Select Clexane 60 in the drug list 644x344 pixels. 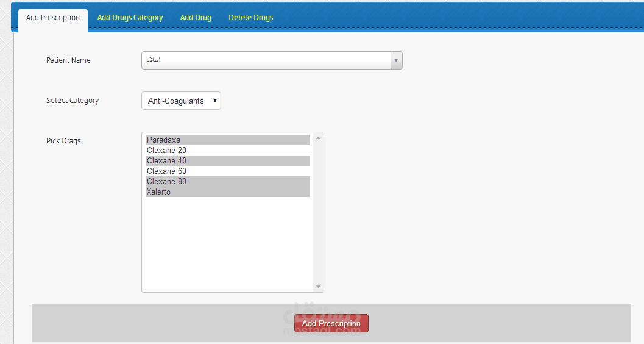coord(227,171)
